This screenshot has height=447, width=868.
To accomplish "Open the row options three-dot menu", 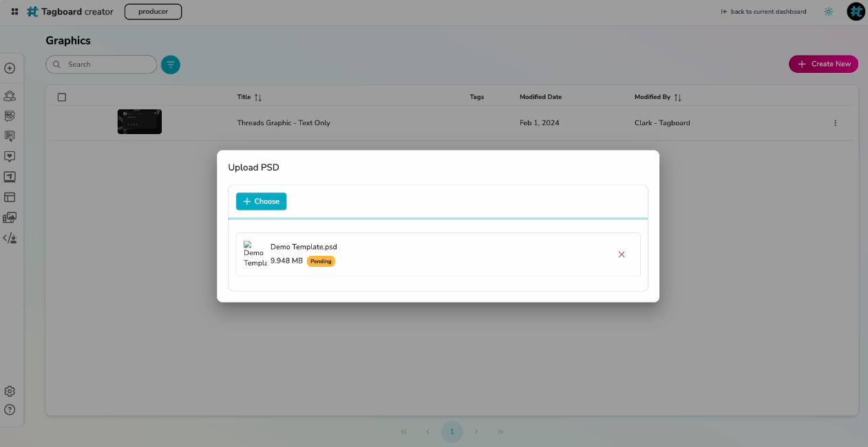I will tap(835, 123).
